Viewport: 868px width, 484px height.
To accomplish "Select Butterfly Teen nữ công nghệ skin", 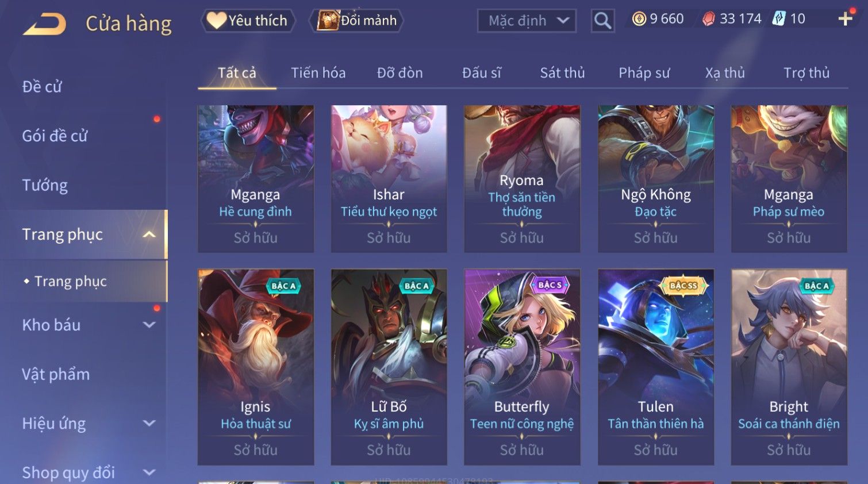I will 522,367.
